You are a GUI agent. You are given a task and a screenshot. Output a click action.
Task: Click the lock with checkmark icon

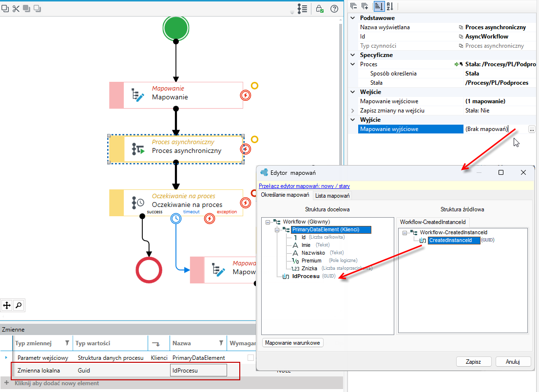(x=320, y=9)
